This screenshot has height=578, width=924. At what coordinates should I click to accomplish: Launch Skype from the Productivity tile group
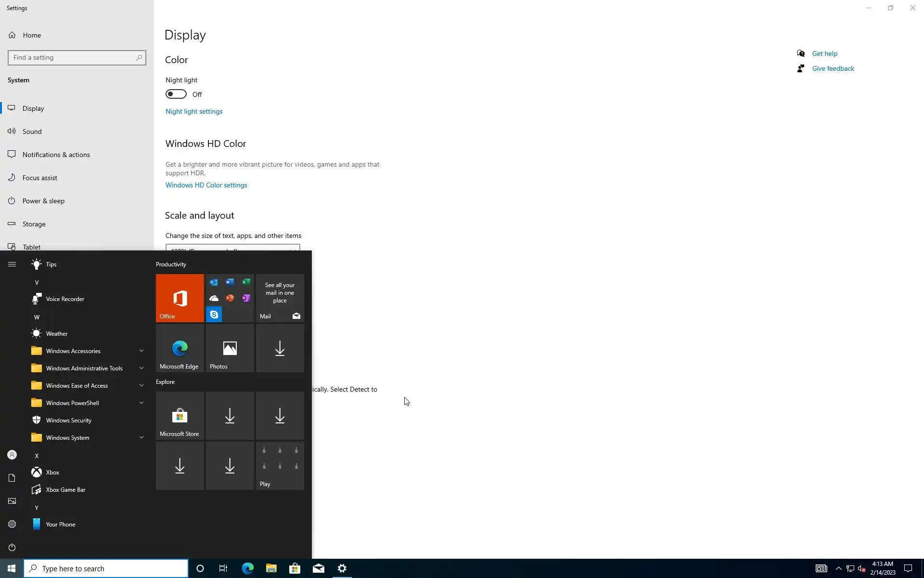pos(214,315)
